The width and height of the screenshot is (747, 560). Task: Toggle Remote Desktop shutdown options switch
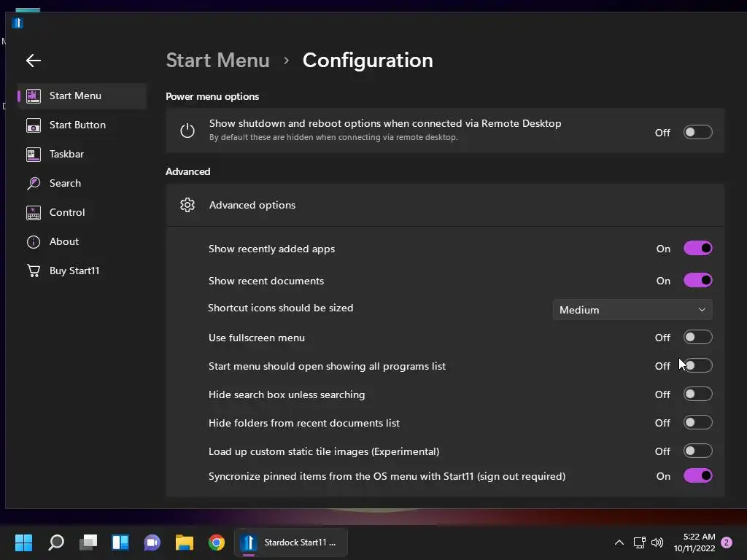point(697,133)
